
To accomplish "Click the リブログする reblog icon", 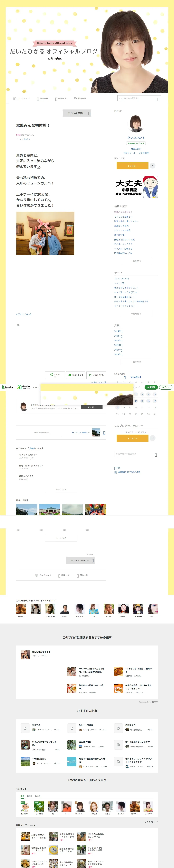I will [90, 375].
